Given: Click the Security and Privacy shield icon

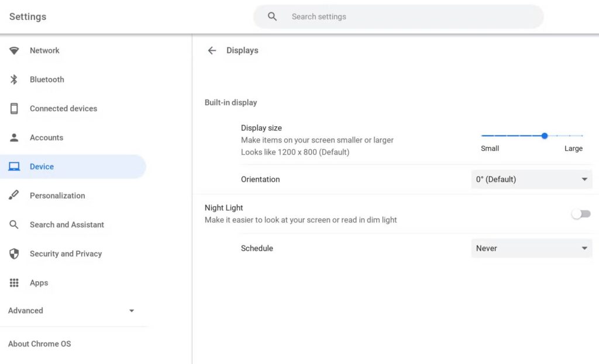Looking at the screenshot, I should [14, 254].
